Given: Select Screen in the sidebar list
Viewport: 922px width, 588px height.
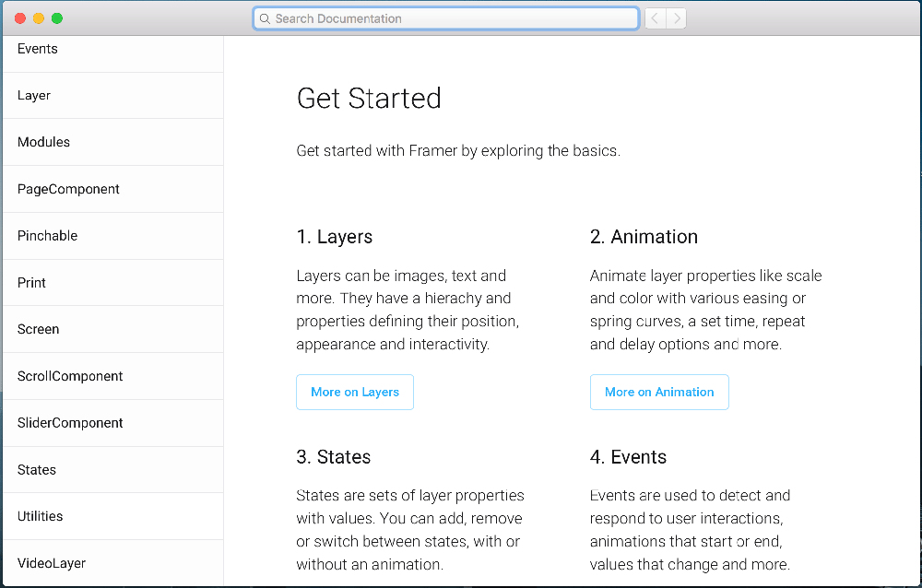Looking at the screenshot, I should [38, 329].
